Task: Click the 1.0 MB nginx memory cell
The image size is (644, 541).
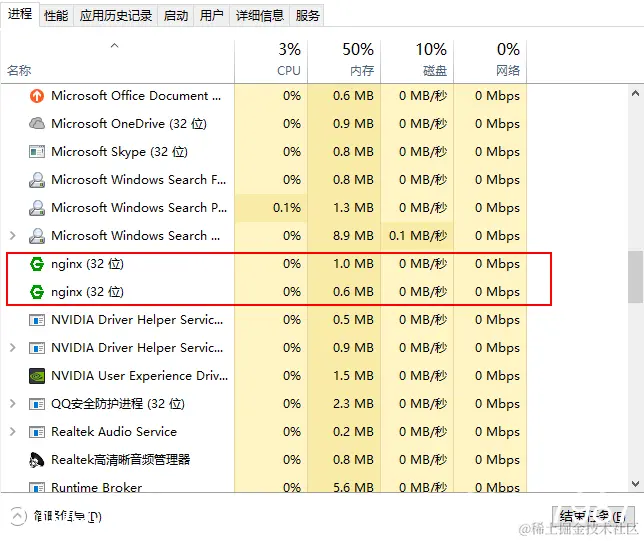Action: coord(344,264)
